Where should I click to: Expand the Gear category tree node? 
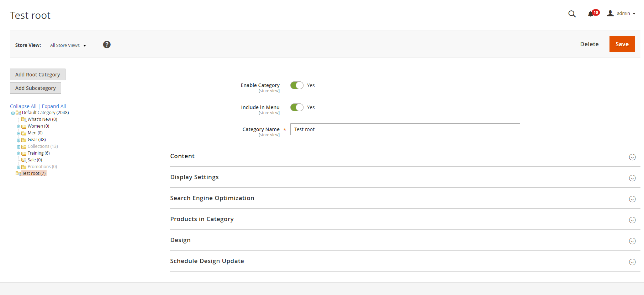tap(19, 140)
